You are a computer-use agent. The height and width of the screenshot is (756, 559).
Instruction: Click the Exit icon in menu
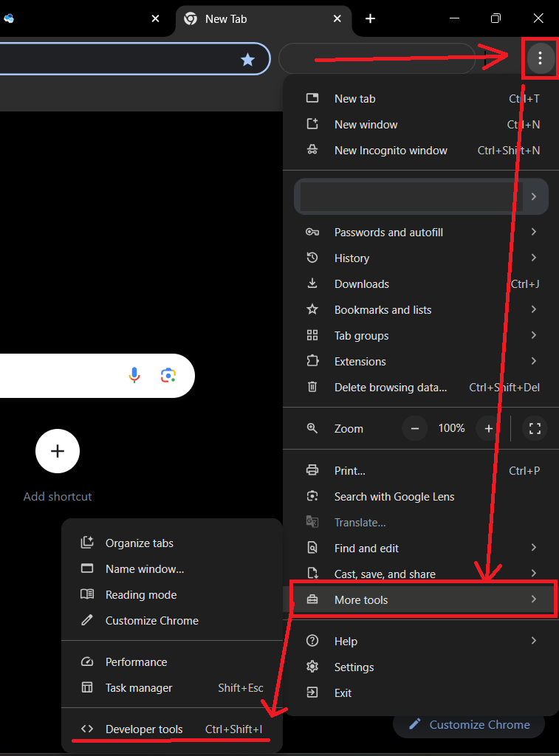(x=312, y=693)
